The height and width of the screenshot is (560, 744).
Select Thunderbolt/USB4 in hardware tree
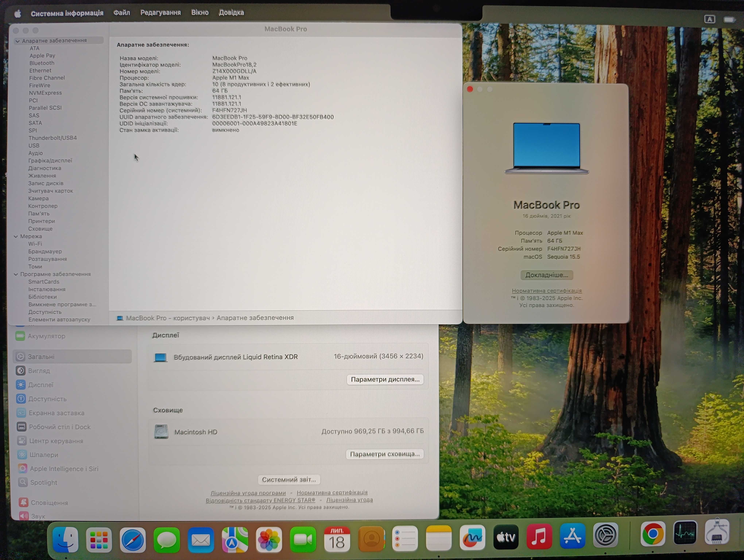(x=53, y=138)
